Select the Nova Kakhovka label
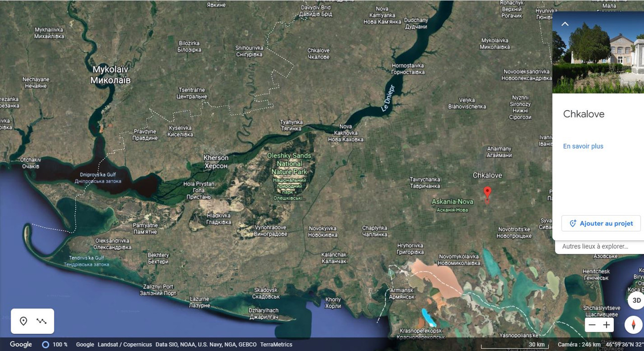 pyautogui.click(x=346, y=133)
